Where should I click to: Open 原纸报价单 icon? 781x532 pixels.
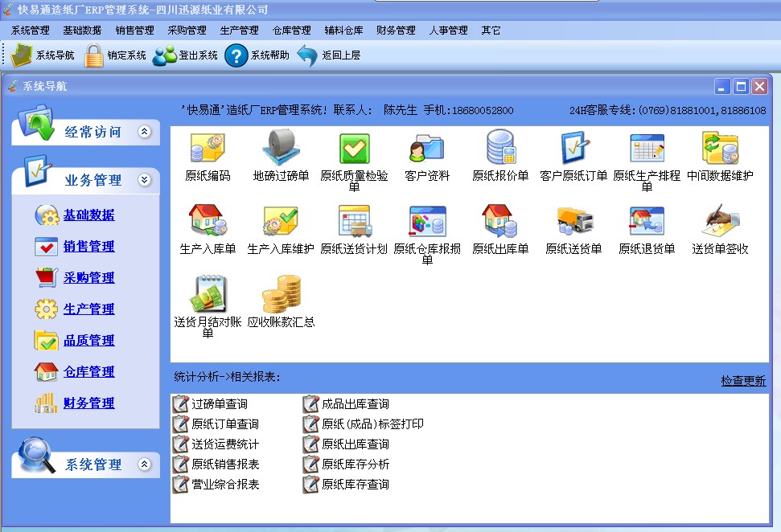pos(500,147)
